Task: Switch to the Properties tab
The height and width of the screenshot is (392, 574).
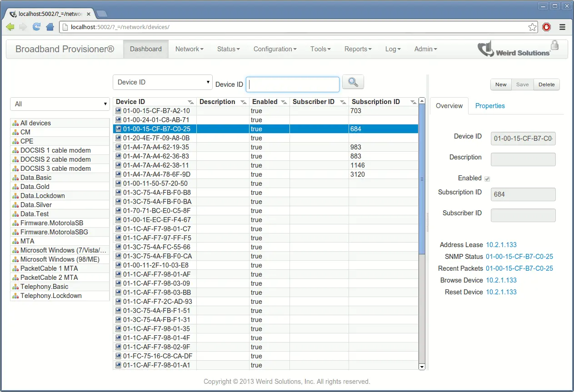Action: point(490,105)
